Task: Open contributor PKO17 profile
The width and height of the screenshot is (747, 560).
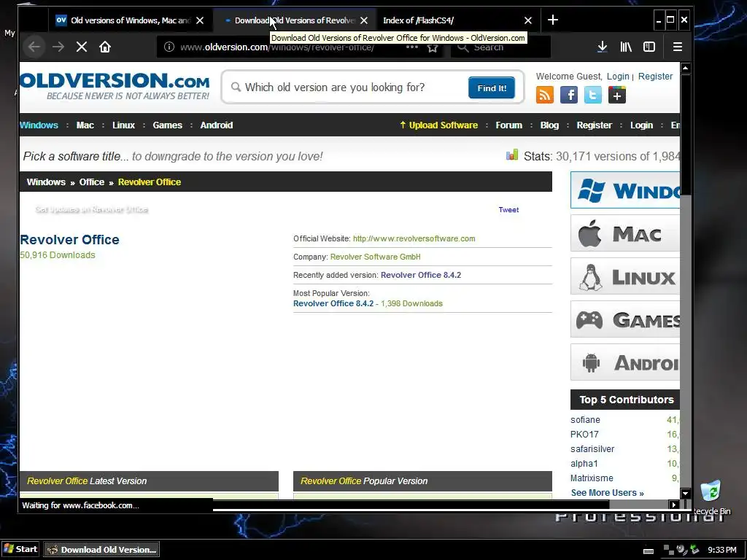Action: [x=584, y=435]
